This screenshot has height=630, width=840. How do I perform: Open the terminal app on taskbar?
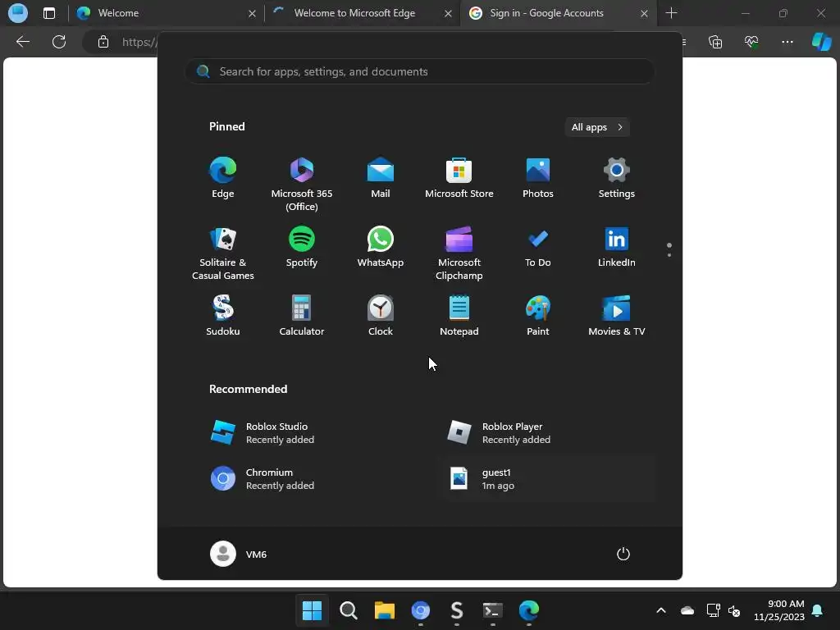493,610
